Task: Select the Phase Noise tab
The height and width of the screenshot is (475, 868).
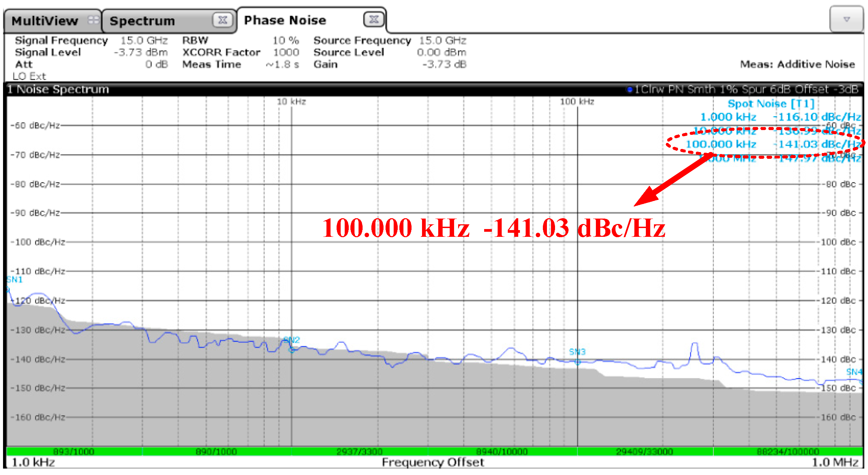Action: pos(312,20)
